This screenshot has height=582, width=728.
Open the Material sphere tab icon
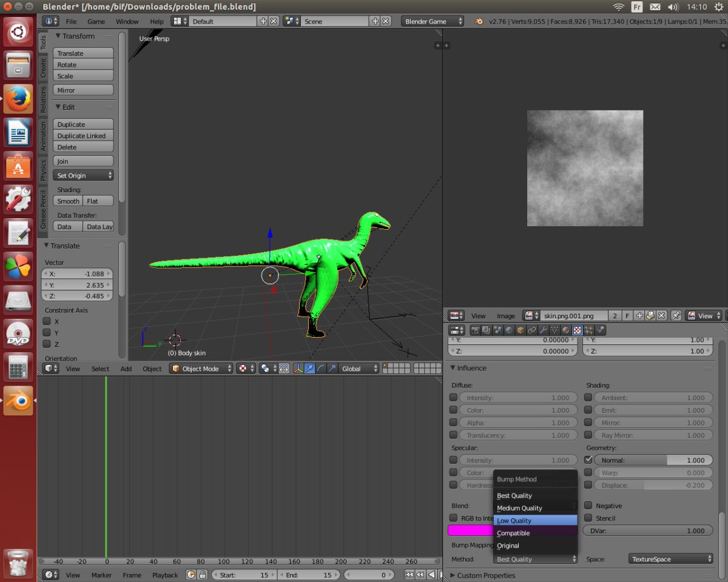click(565, 330)
